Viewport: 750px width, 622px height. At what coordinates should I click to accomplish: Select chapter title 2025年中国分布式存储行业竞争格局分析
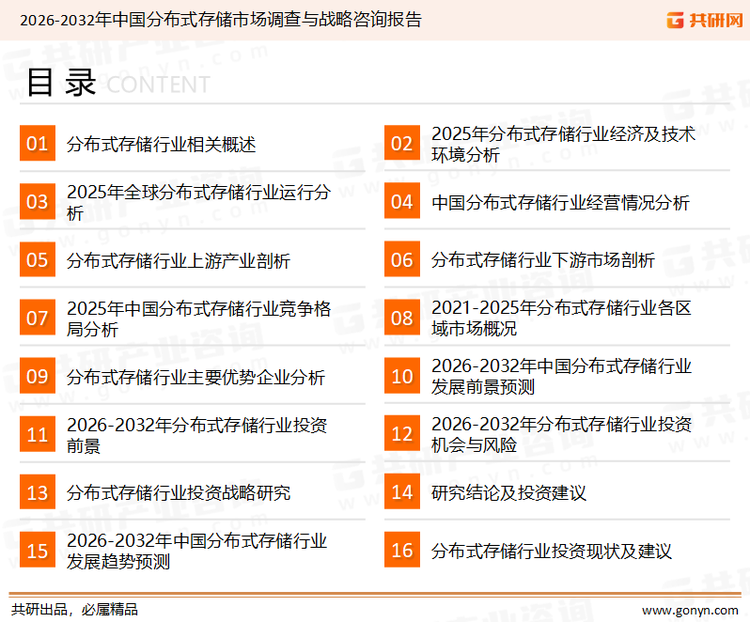coord(199,319)
